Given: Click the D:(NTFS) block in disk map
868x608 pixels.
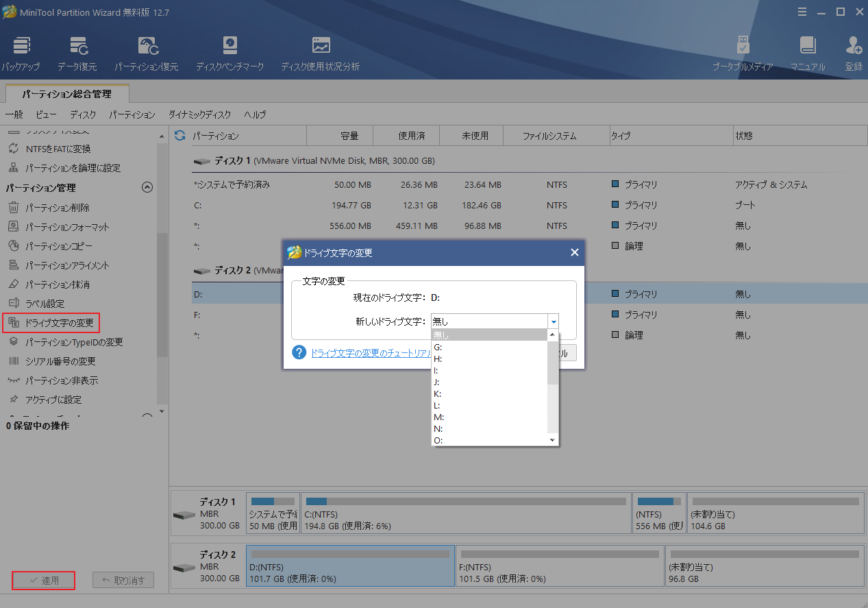Looking at the screenshot, I should tap(349, 566).
